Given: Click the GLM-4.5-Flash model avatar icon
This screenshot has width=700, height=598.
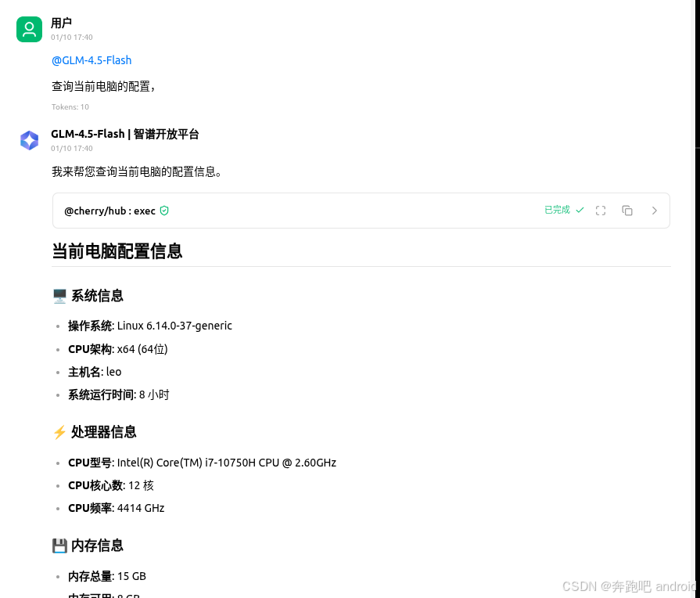Looking at the screenshot, I should point(30,140).
